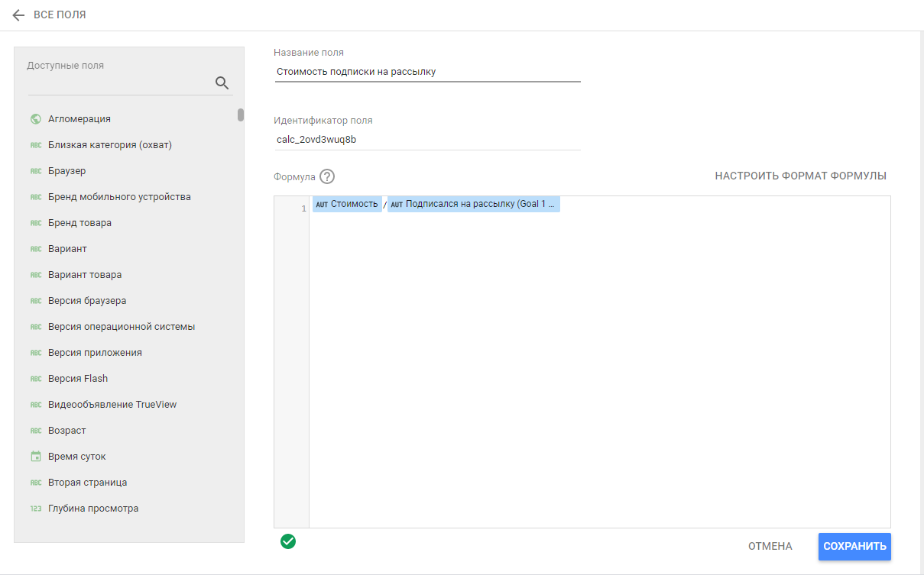Open the formula help question mark icon

pyautogui.click(x=327, y=176)
